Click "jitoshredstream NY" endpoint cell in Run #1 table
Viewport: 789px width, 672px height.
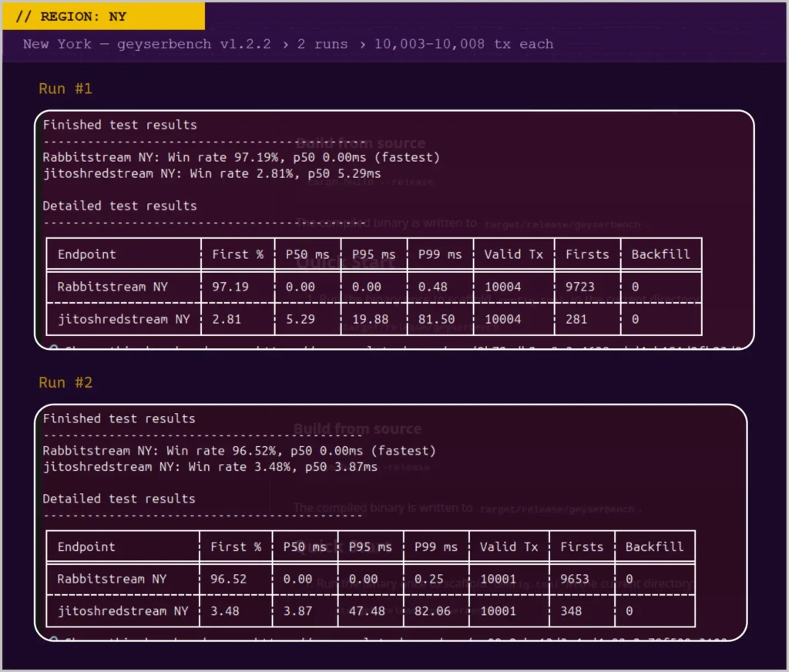(x=124, y=319)
